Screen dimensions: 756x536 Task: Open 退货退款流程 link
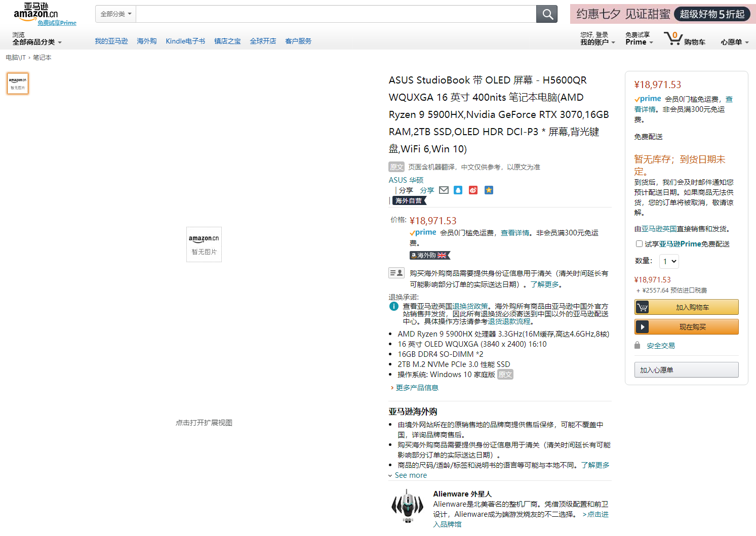(x=509, y=321)
